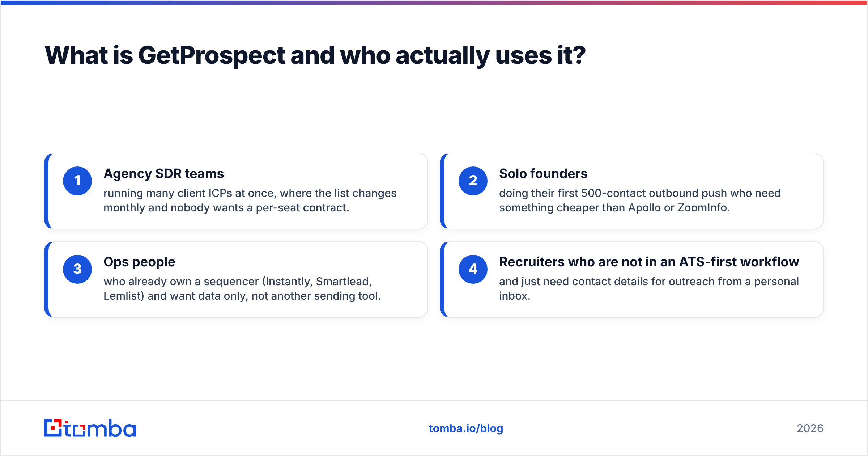The width and height of the screenshot is (868, 456).
Task: Select the "Solo founders" card title
Action: tap(543, 174)
